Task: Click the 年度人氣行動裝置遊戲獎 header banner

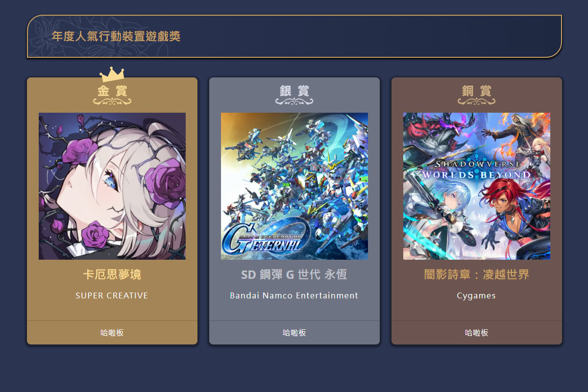Action: [x=294, y=36]
